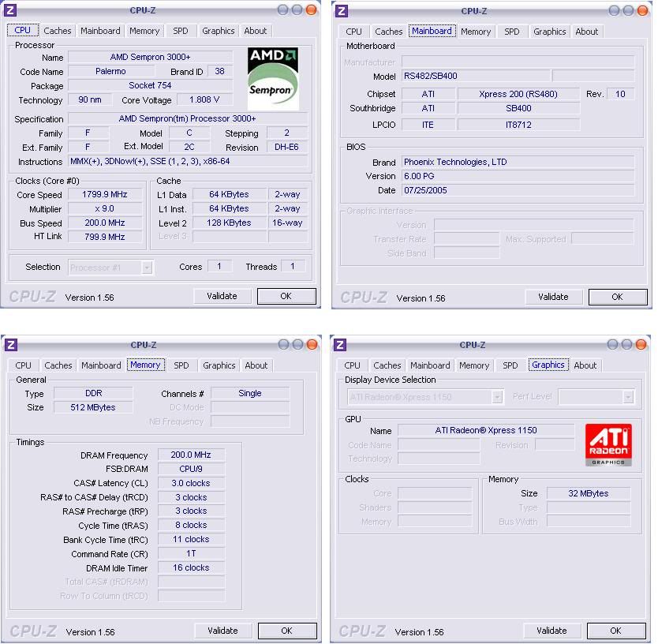Screen dimensions: 658x644
Task: Click the Code Name field showing Palermo
Action: [110, 71]
